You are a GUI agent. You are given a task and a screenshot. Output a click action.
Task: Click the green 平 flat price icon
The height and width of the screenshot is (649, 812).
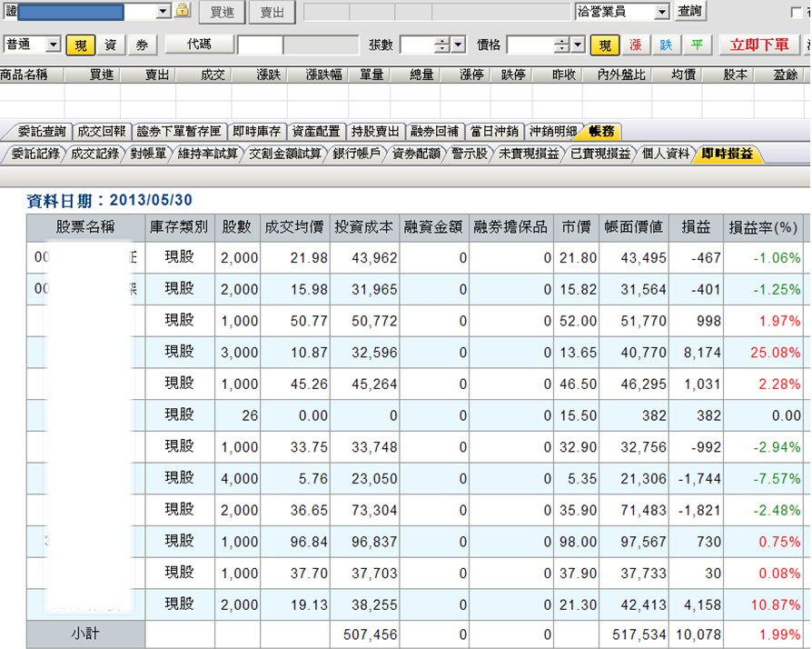click(697, 45)
